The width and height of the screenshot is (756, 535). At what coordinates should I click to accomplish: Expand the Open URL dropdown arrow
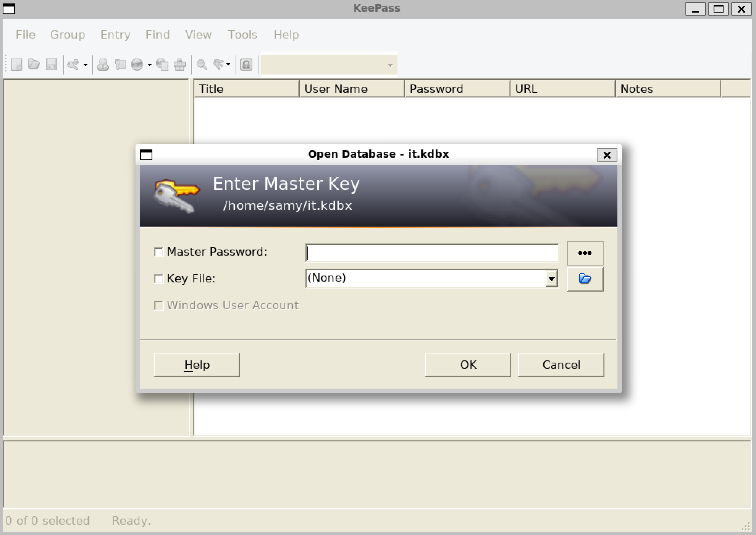[x=149, y=65]
